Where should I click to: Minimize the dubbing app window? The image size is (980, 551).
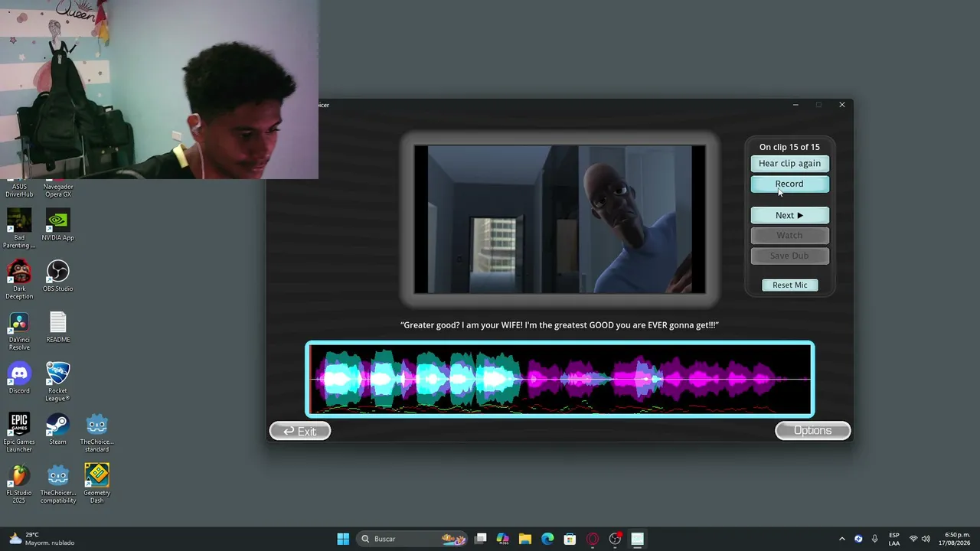pos(795,105)
